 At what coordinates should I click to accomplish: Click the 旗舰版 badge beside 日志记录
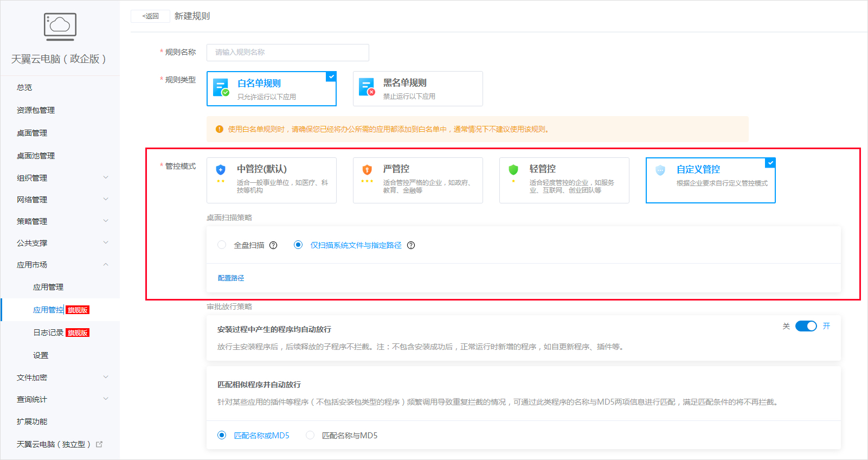pos(78,333)
